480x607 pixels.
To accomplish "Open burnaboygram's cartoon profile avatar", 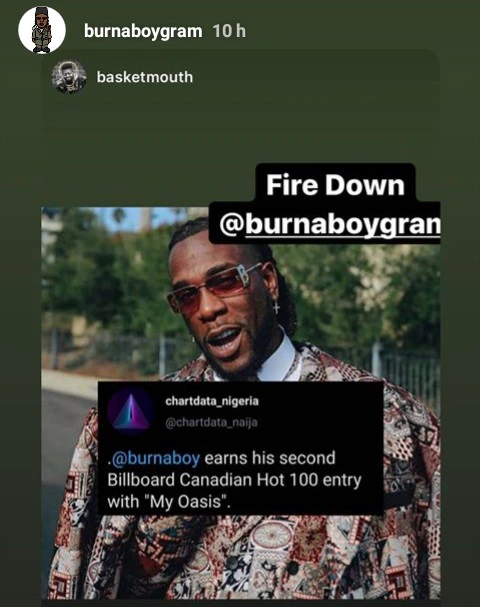I will (42, 30).
